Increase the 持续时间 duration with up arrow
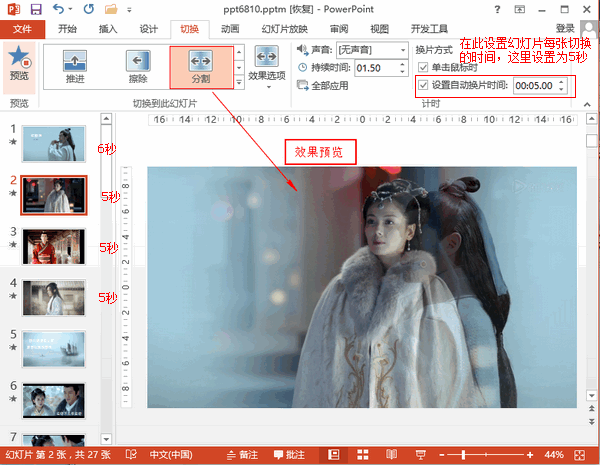The width and height of the screenshot is (600, 465). click(402, 64)
